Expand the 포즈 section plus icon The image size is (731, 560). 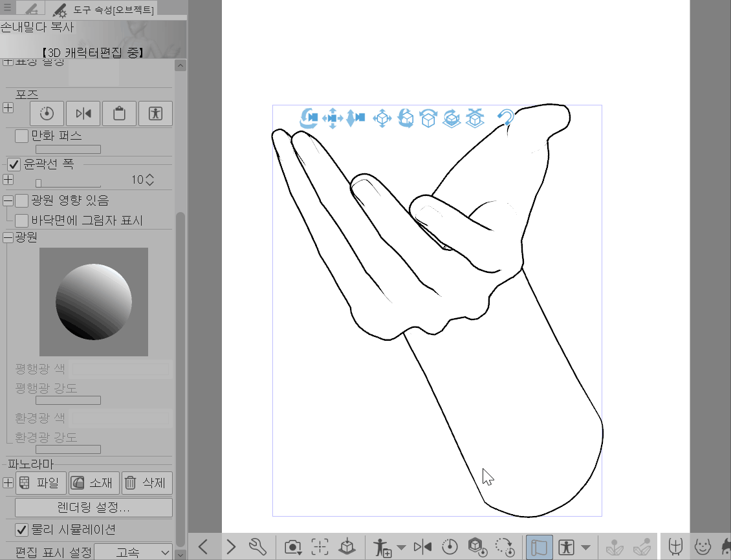tap(8, 107)
